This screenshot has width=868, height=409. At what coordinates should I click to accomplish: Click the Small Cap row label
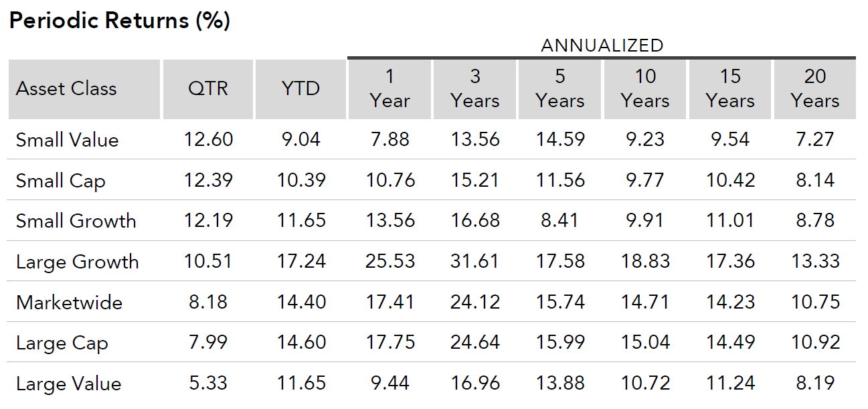(60, 181)
